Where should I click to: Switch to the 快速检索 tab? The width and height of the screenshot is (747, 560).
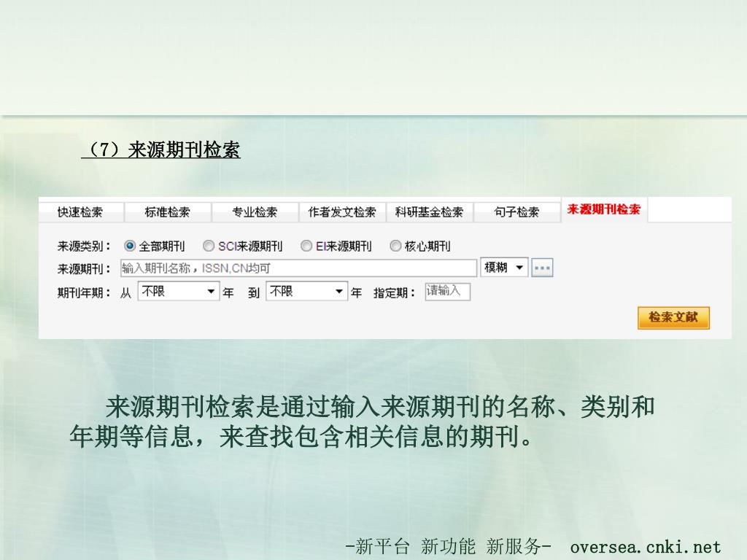tap(80, 212)
